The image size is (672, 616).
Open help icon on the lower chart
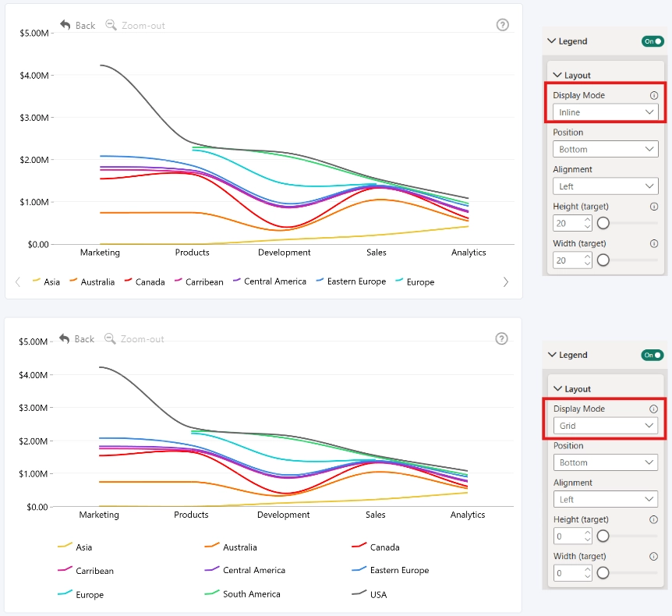501,338
